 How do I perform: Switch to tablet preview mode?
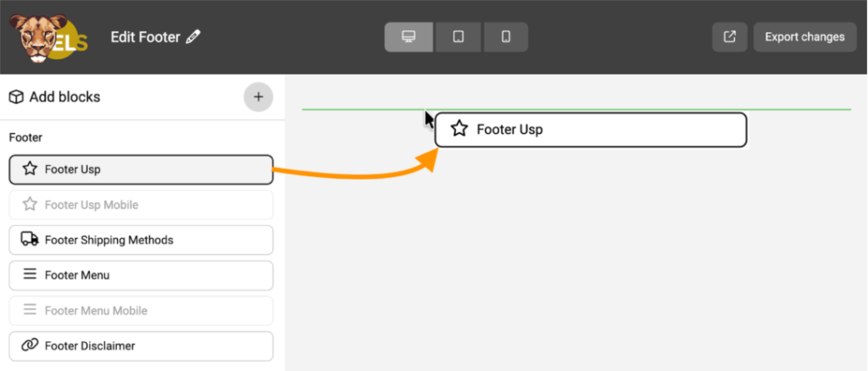tap(458, 37)
